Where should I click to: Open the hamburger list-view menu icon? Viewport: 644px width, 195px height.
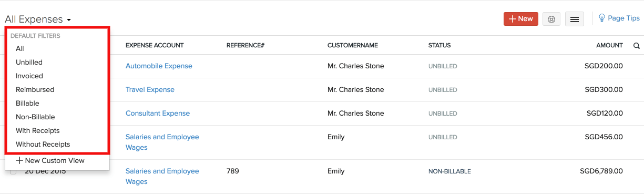(x=575, y=19)
